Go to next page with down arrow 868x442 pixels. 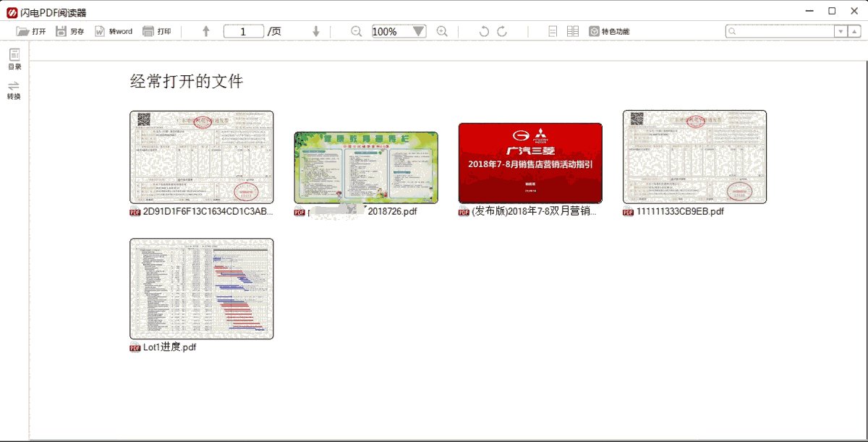click(317, 31)
